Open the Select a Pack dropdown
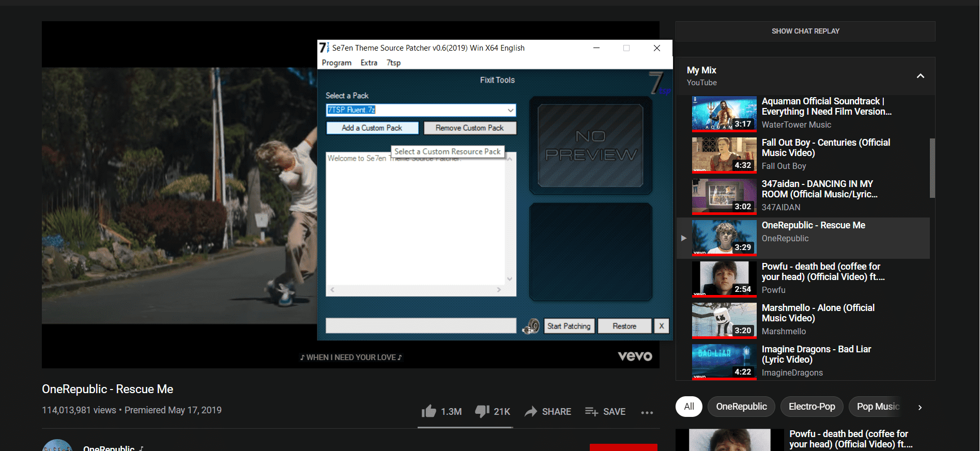This screenshot has height=451, width=980. coord(421,110)
